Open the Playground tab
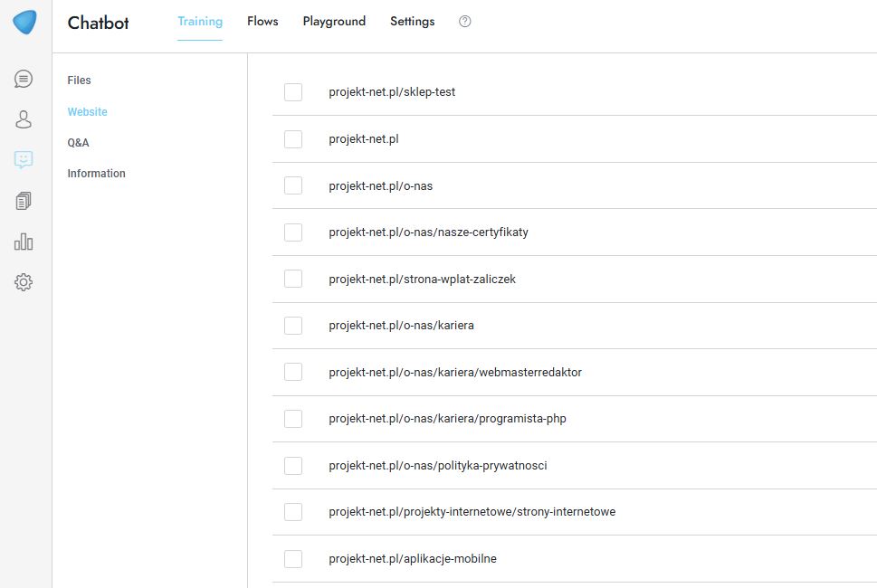 (x=334, y=22)
